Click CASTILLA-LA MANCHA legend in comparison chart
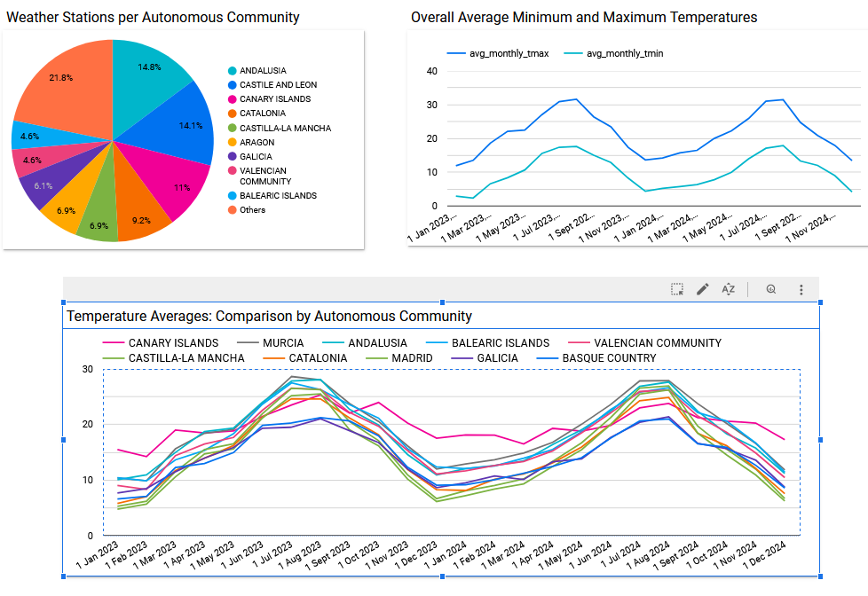The width and height of the screenshot is (868, 596). 173,358
